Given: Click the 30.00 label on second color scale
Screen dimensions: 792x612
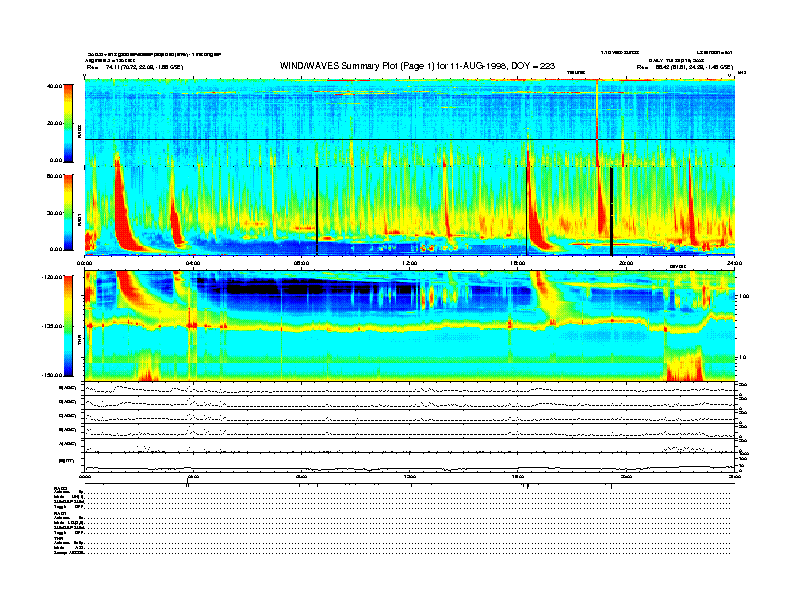Looking at the screenshot, I should click(54, 213).
